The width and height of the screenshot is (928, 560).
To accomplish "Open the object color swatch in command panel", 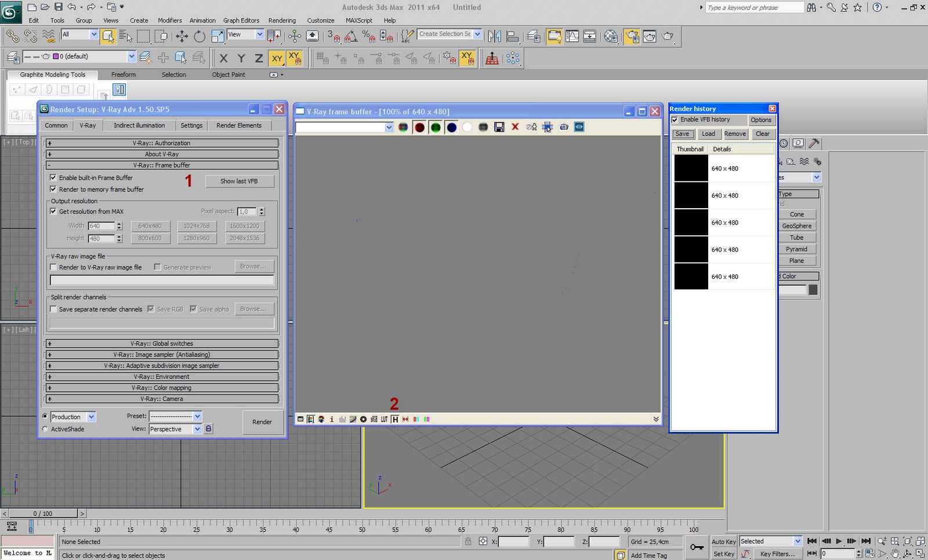I will (813, 290).
